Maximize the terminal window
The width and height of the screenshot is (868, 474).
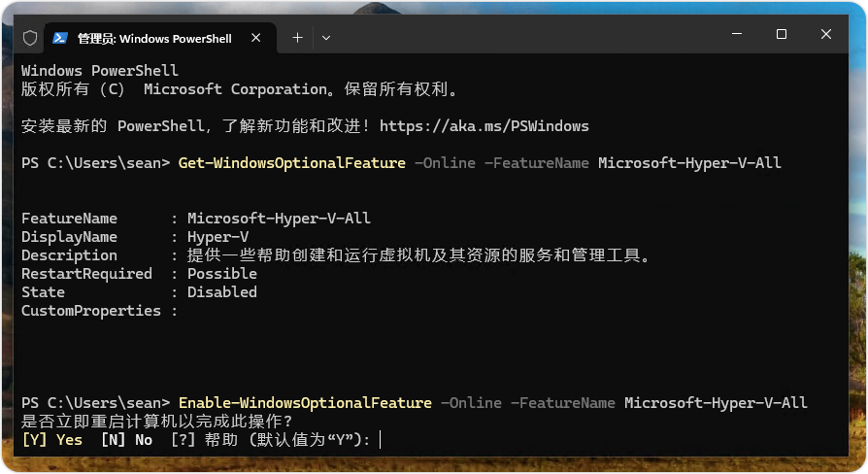781,34
